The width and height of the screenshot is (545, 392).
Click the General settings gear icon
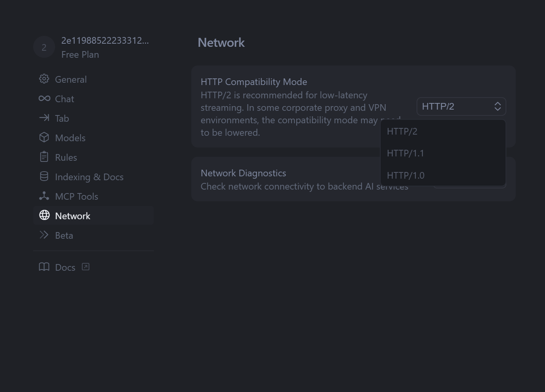44,79
